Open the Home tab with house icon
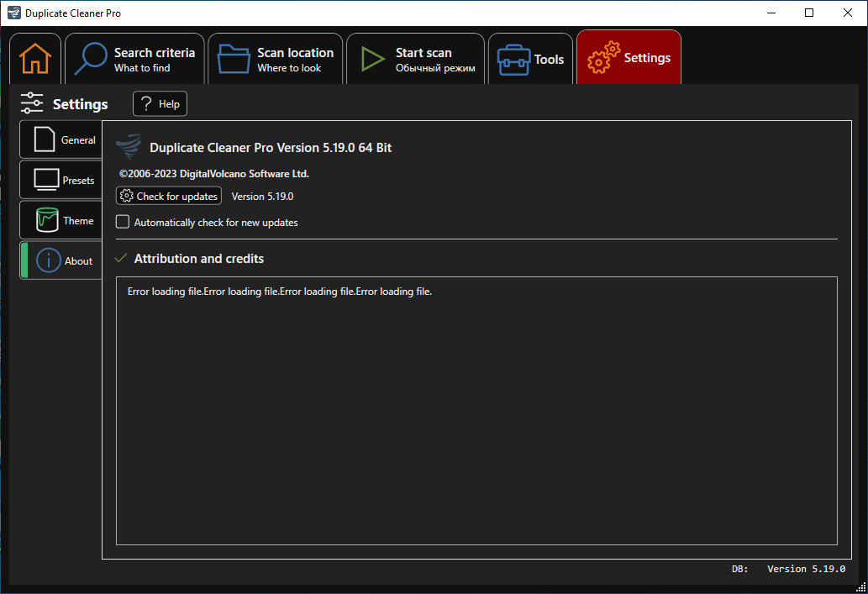Viewport: 868px width, 594px height. point(35,59)
